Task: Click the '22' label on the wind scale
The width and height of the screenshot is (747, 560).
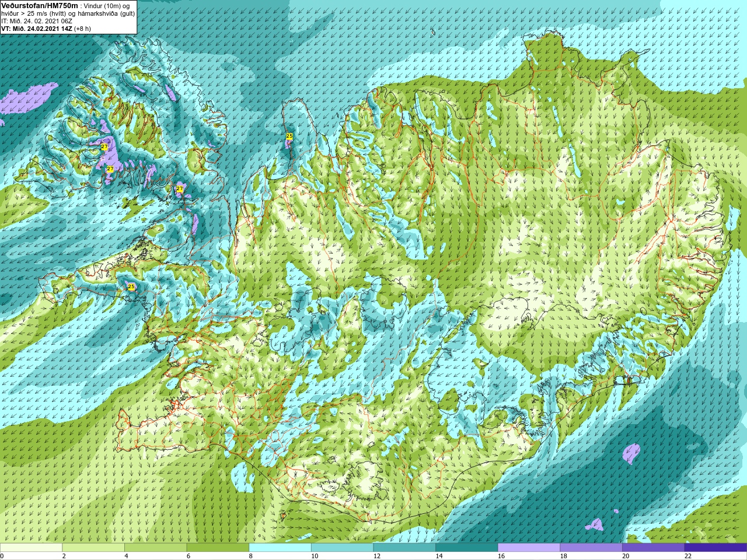Action: click(688, 556)
